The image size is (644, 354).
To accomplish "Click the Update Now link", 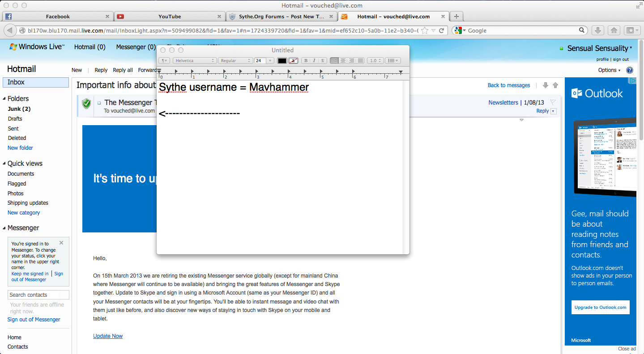I will click(108, 336).
